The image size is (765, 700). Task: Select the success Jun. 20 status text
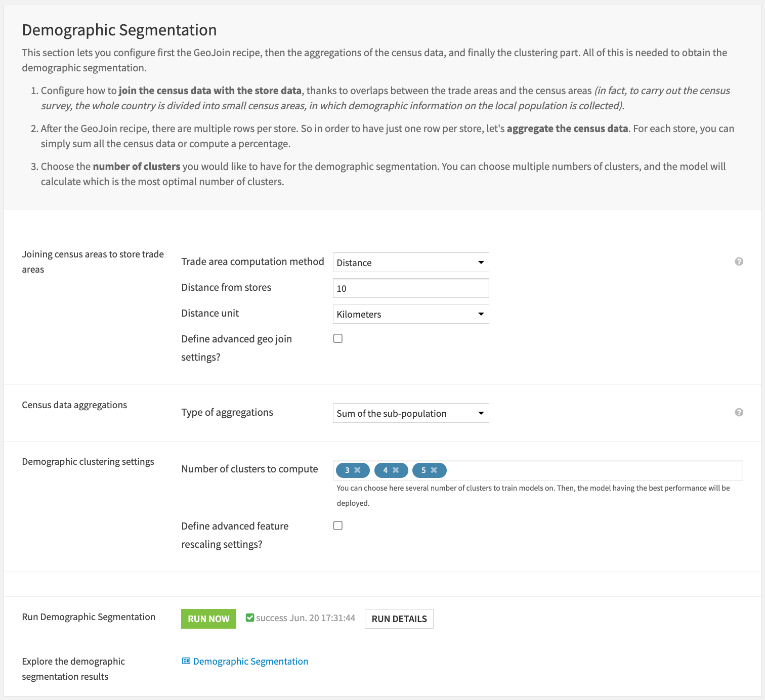pyautogui.click(x=305, y=617)
